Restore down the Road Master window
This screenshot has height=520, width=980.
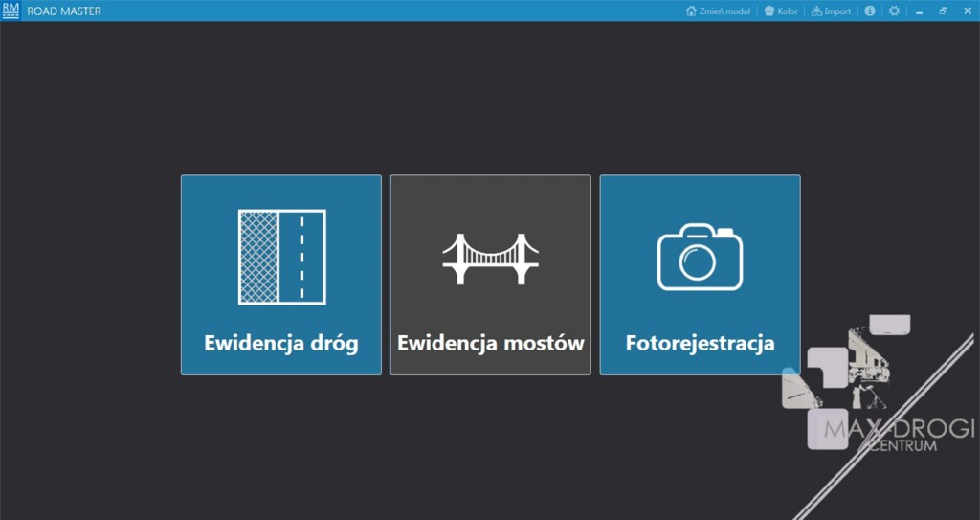[x=943, y=11]
